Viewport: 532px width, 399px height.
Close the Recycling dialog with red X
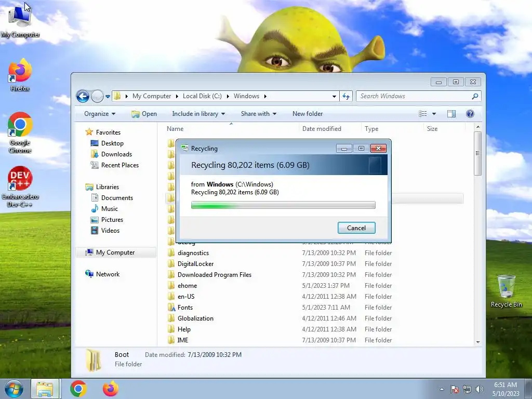pos(378,148)
